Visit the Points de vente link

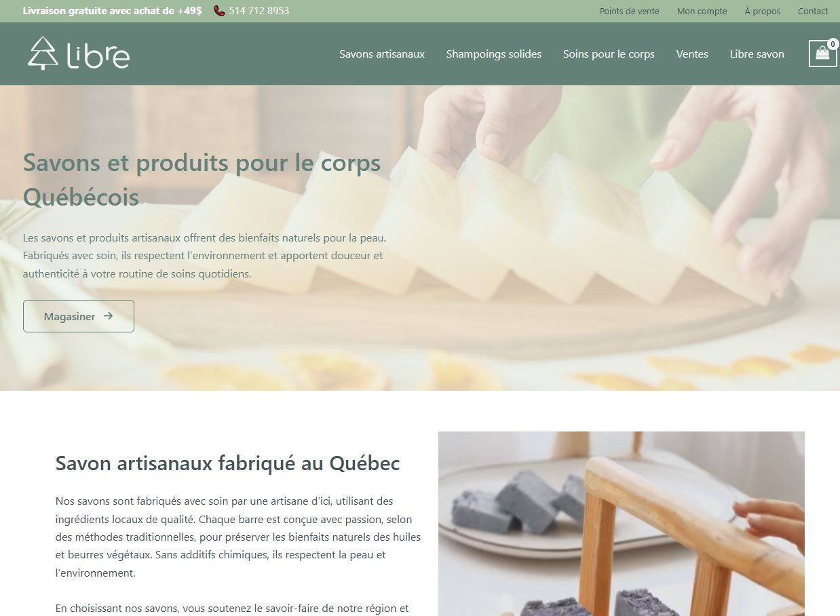tap(630, 11)
